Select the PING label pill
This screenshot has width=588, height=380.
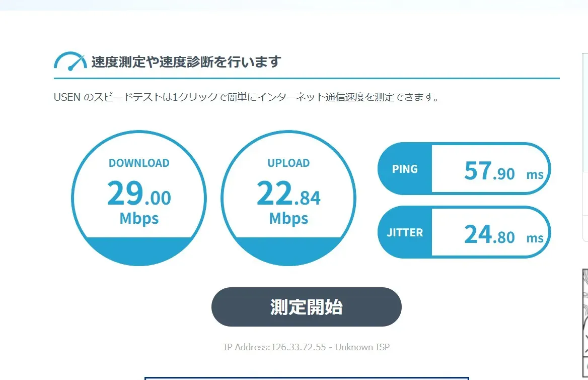pos(405,169)
